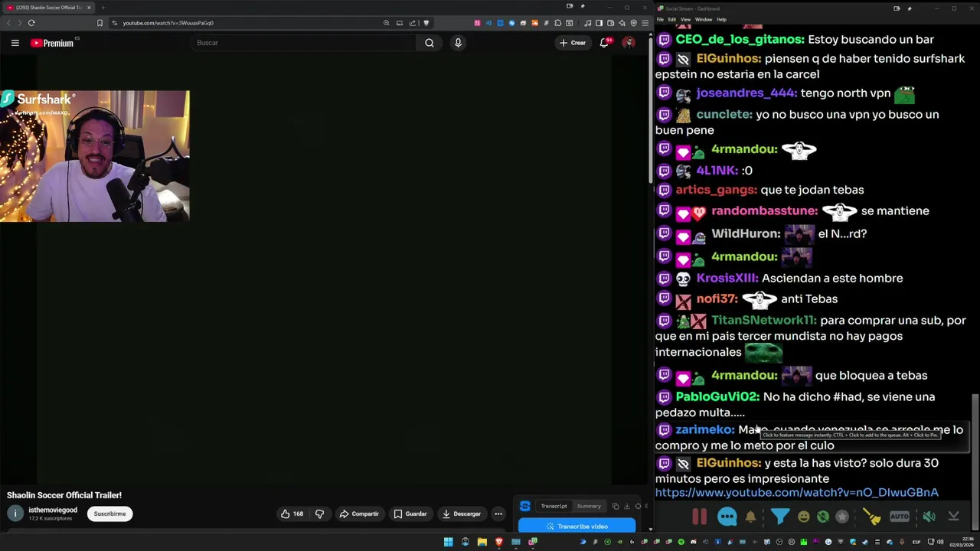The width and height of the screenshot is (980, 551).
Task: Click the Compartir share button
Action: click(x=359, y=514)
